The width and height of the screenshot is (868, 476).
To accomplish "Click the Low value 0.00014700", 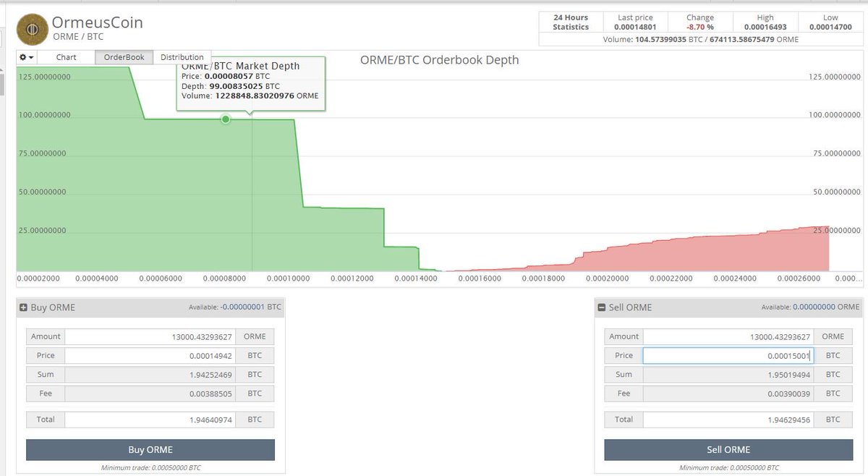I will click(x=830, y=27).
